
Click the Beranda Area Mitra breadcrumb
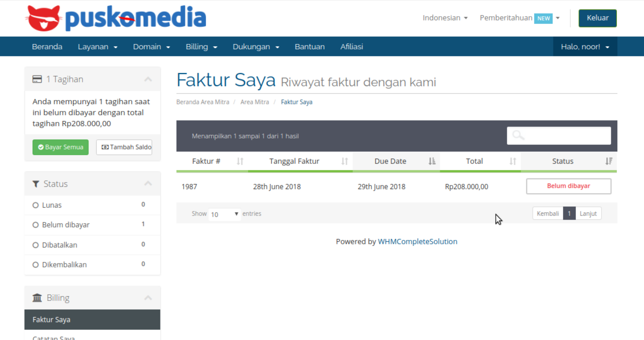coord(203,102)
